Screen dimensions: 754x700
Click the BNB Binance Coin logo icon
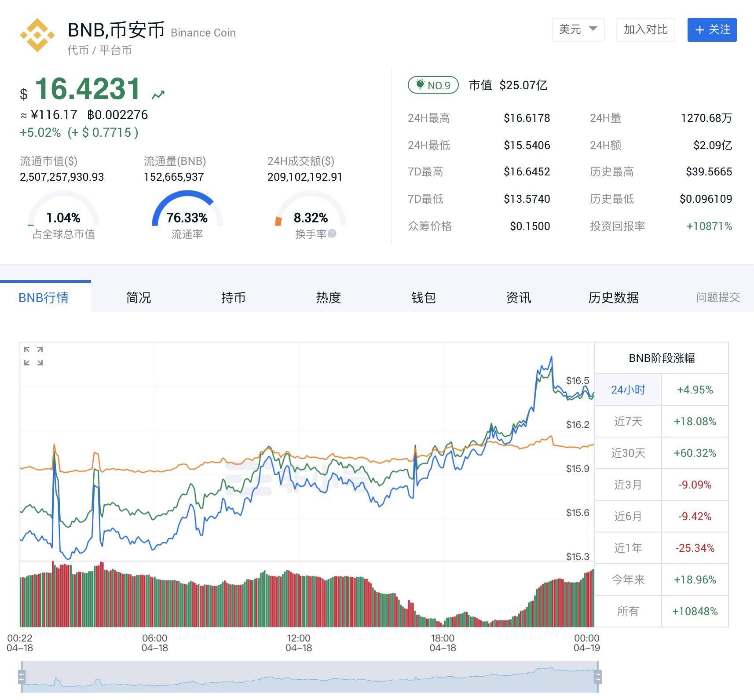pyautogui.click(x=37, y=35)
